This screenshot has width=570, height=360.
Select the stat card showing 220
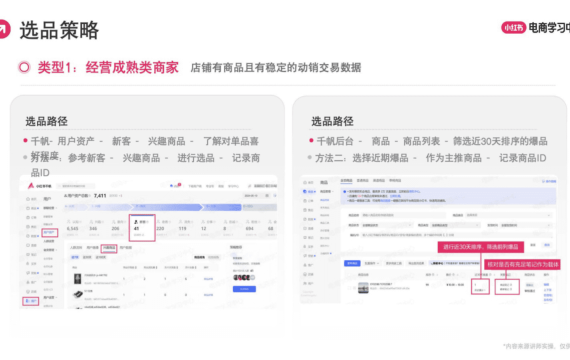(164, 228)
